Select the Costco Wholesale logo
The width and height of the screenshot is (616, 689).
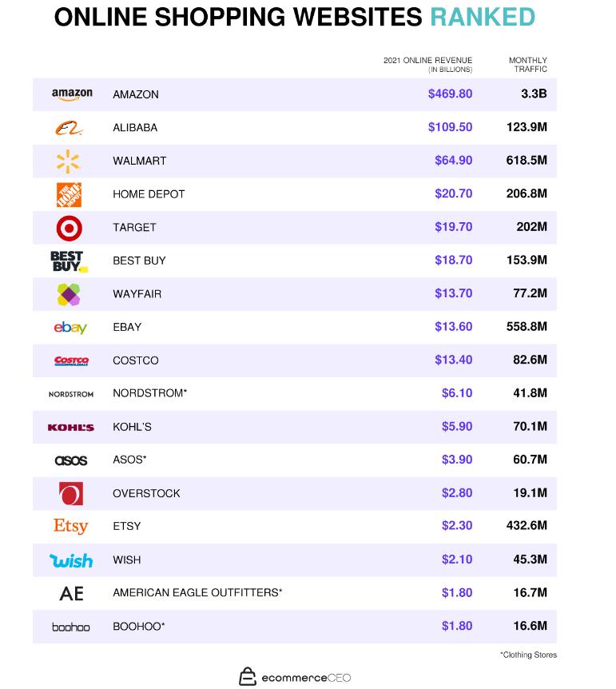point(71,360)
